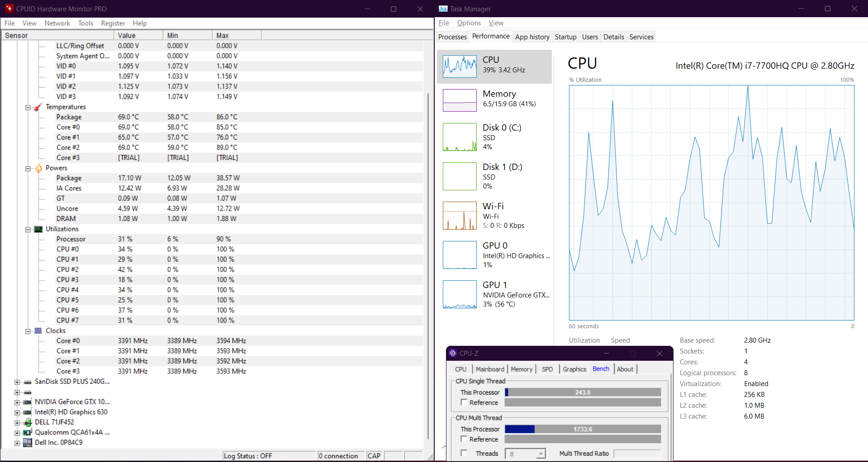Viewport: 868px width, 462px height.
Task: Click the Powers flame icon in HWMonitor
Action: coord(38,168)
